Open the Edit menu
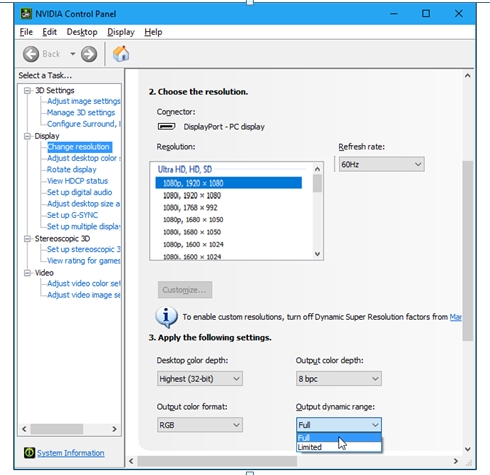 [50, 32]
